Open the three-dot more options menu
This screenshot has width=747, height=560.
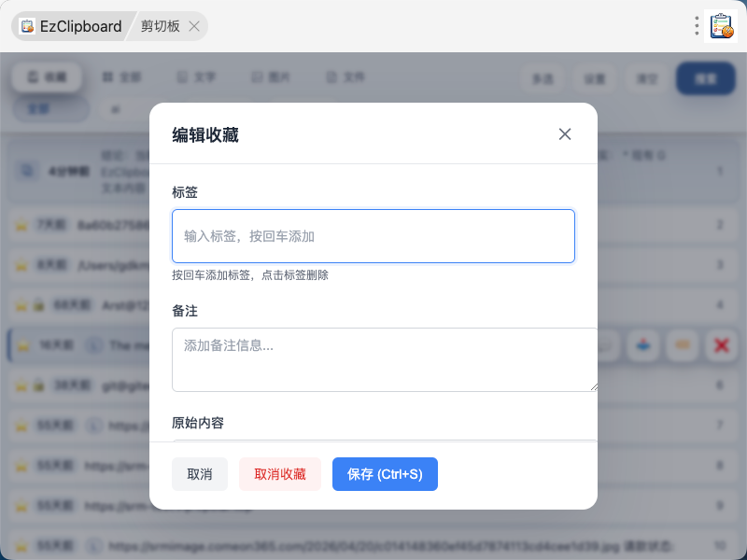pyautogui.click(x=697, y=26)
